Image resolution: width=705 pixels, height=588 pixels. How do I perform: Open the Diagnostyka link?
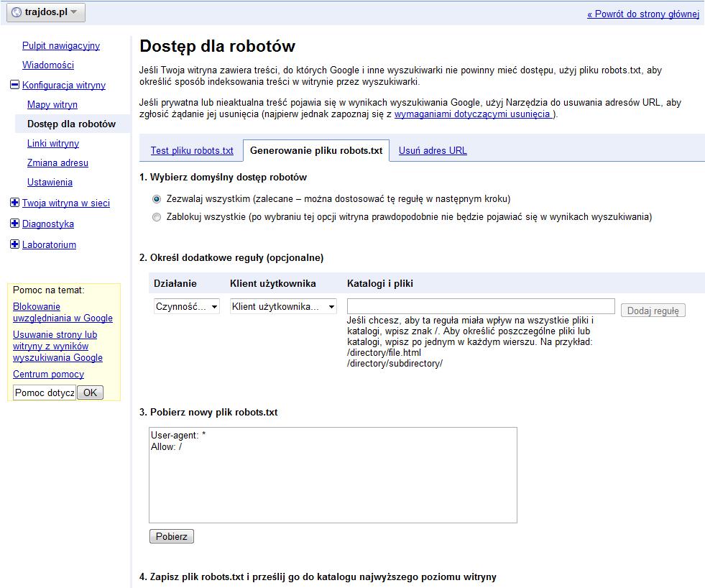[48, 224]
